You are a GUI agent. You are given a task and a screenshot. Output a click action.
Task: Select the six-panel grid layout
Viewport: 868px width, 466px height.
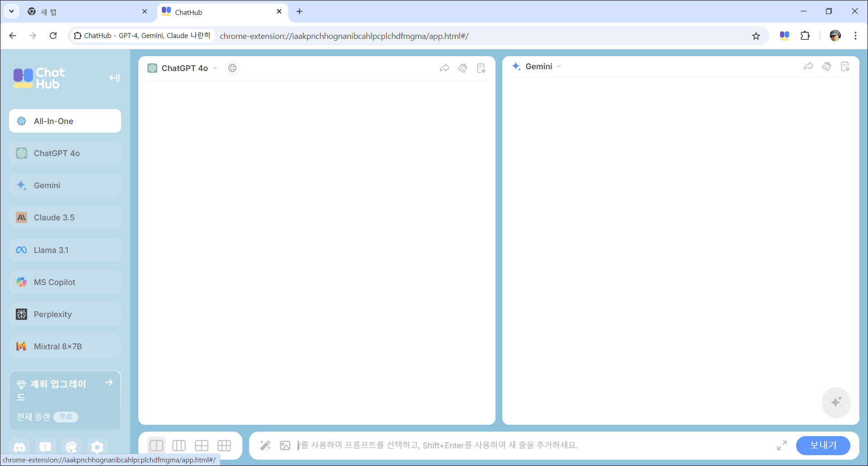tap(224, 445)
